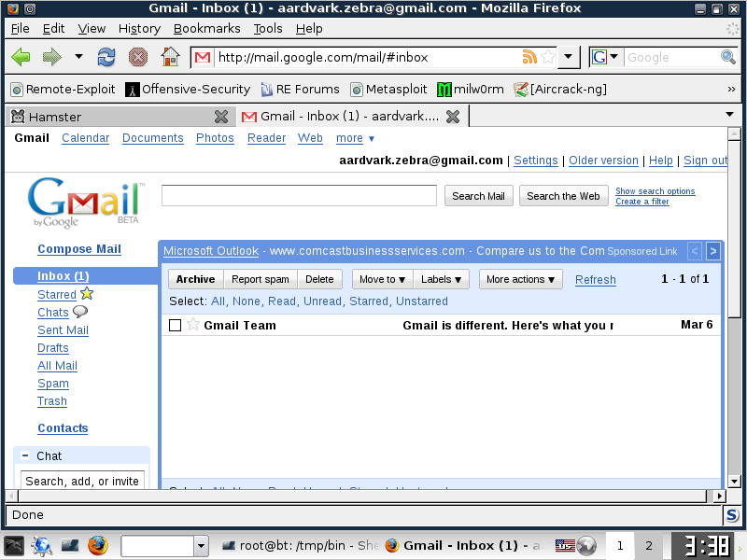Open the [Aircrack-ng] bookmark
747x560 pixels.
[x=560, y=89]
